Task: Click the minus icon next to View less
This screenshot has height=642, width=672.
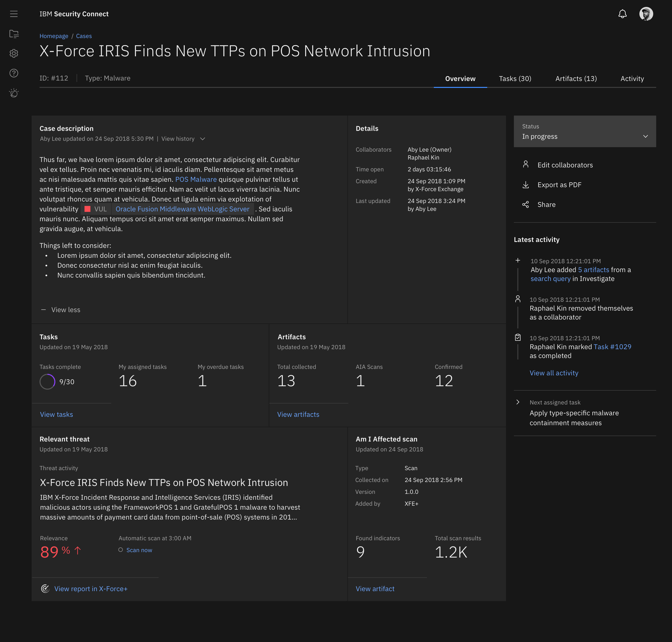Action: tap(43, 309)
